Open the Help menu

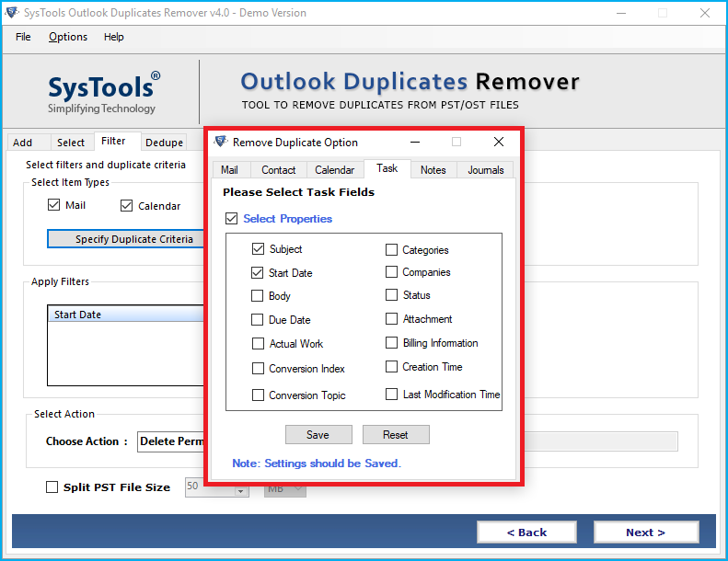coord(114,37)
